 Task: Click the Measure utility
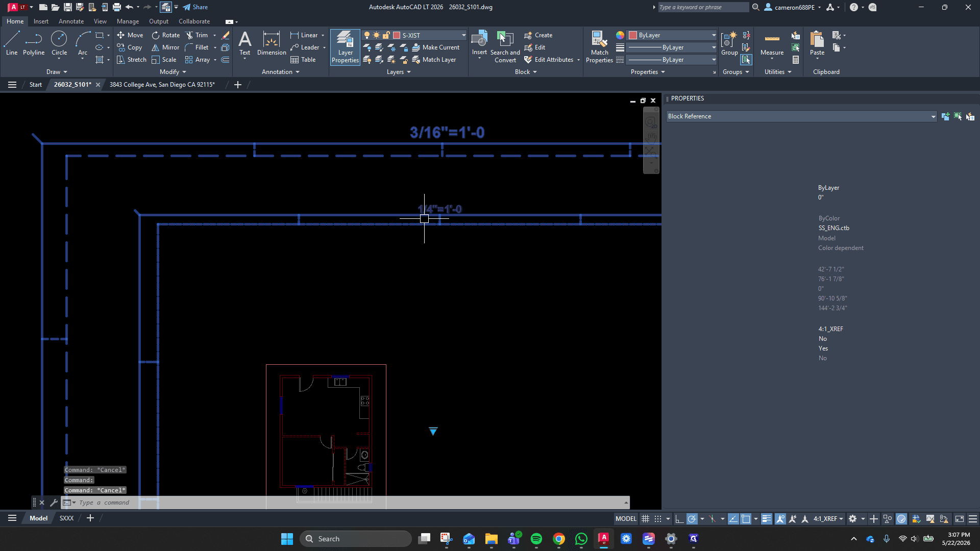[x=772, y=43]
